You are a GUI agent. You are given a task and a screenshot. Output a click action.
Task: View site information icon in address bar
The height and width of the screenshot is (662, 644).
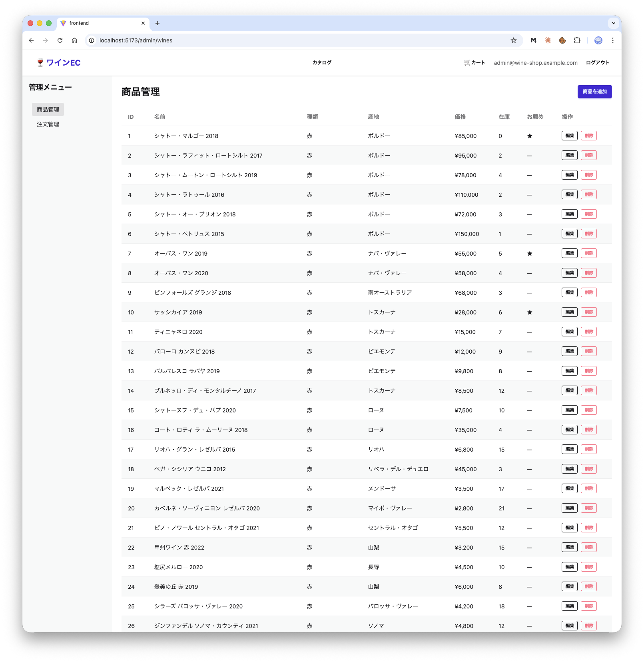(x=92, y=40)
